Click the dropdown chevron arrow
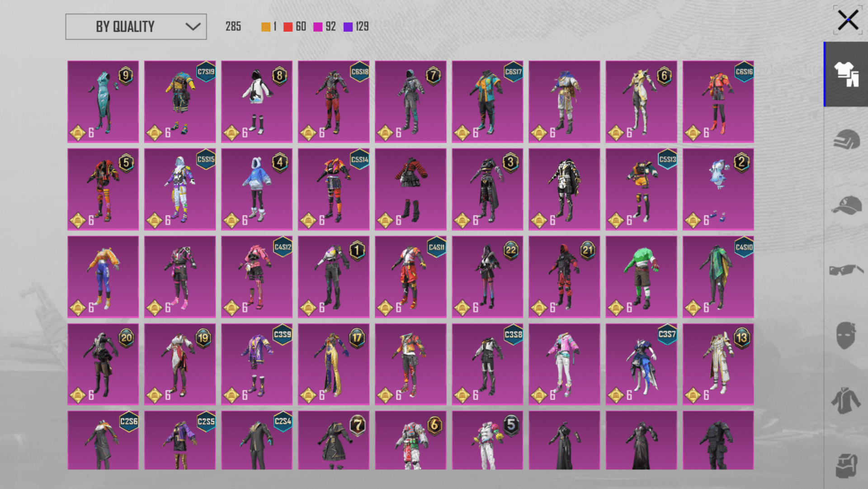 click(193, 27)
